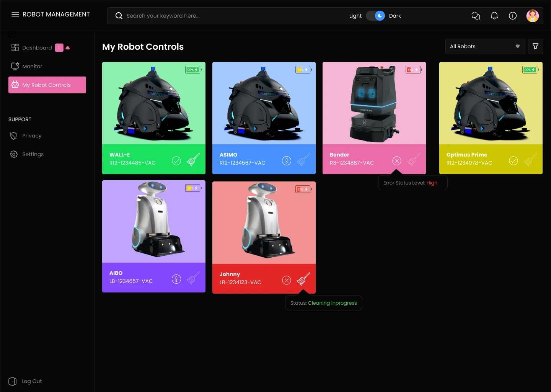
Task: Click Bender's cleaning broom icon
Action: [414, 159]
